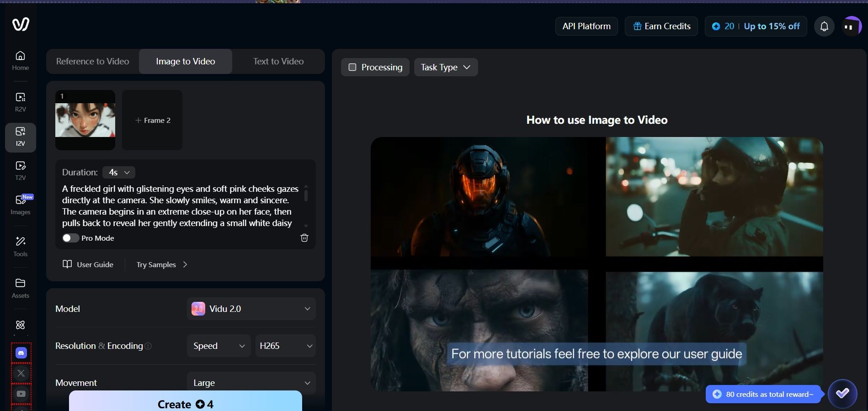This screenshot has width=868, height=411.
Task: Expand the Duration 4s dropdown
Action: [x=118, y=172]
